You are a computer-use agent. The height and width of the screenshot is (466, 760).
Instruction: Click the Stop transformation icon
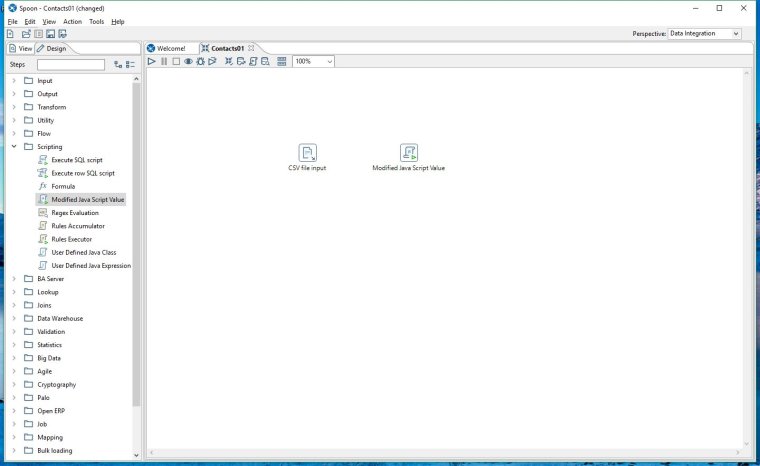pos(176,61)
